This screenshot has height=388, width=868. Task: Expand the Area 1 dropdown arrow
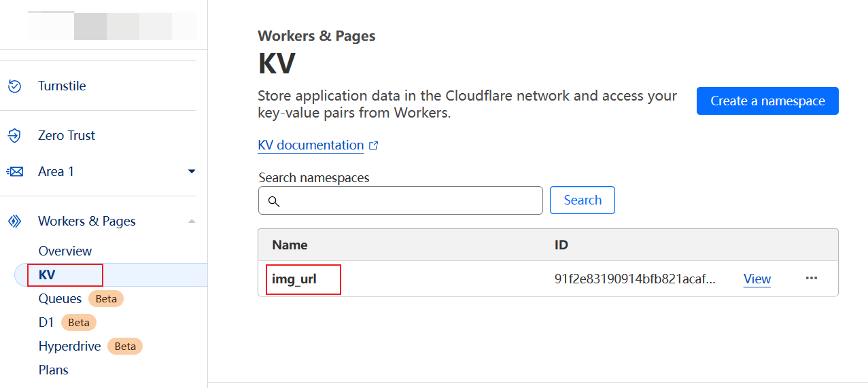pyautogui.click(x=192, y=171)
